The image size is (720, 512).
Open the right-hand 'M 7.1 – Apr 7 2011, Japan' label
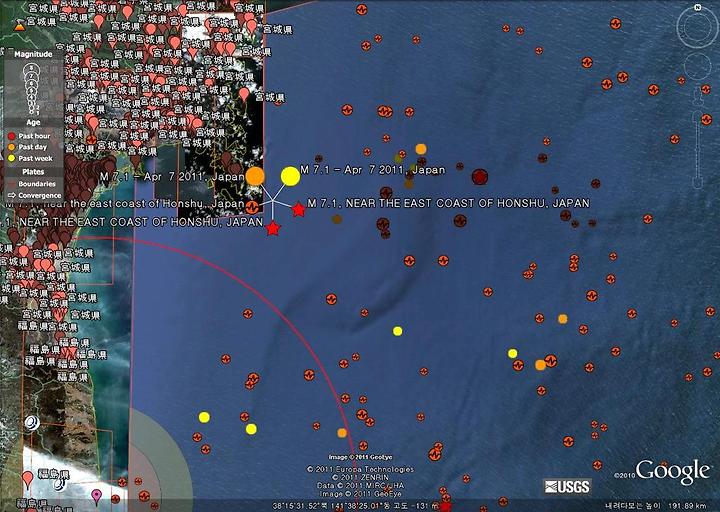pos(372,169)
